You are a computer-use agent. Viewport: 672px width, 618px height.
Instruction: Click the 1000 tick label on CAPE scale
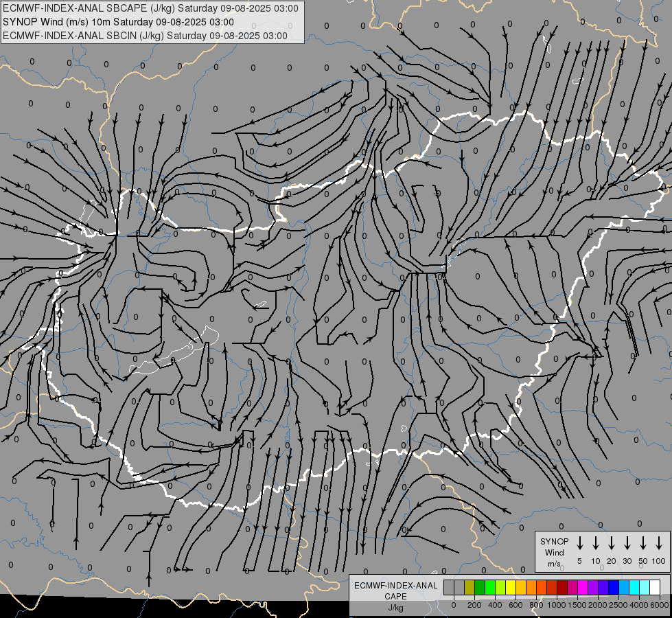click(x=557, y=605)
